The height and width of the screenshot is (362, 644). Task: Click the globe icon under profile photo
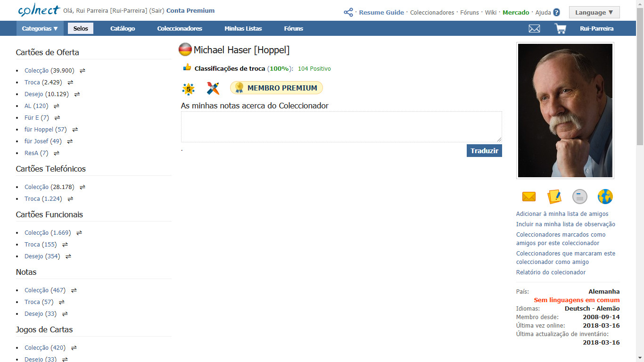pos(605,197)
